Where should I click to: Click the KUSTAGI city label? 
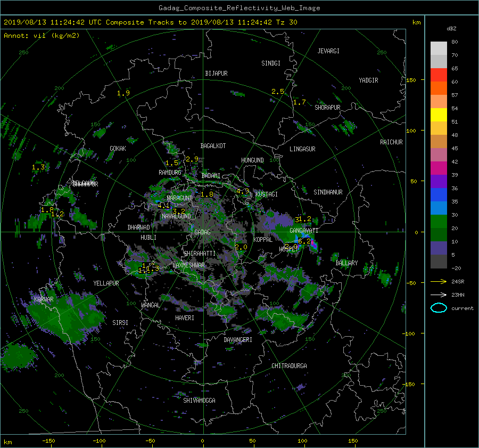coord(267,194)
